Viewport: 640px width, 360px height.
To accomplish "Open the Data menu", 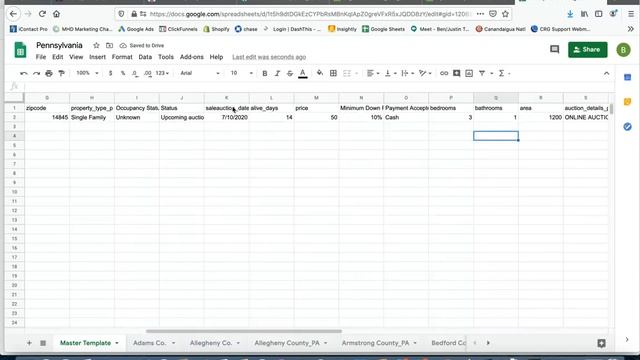I will click(x=145, y=57).
